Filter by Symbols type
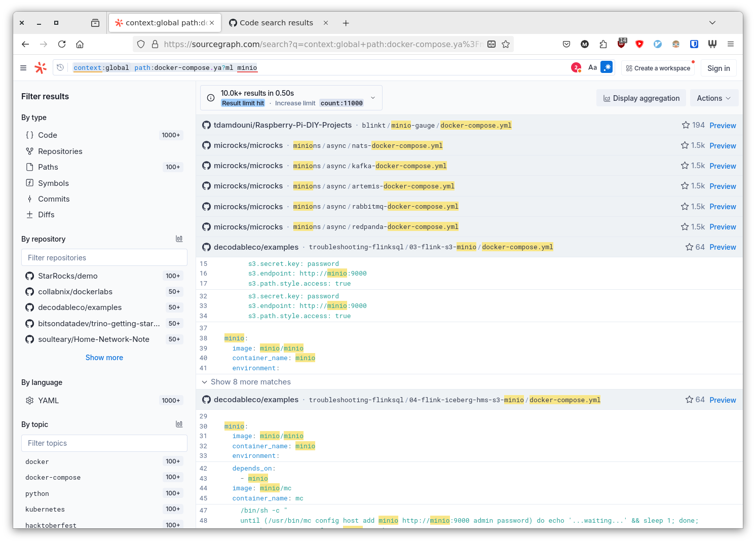Viewport: 756px width, 543px height. click(104, 183)
